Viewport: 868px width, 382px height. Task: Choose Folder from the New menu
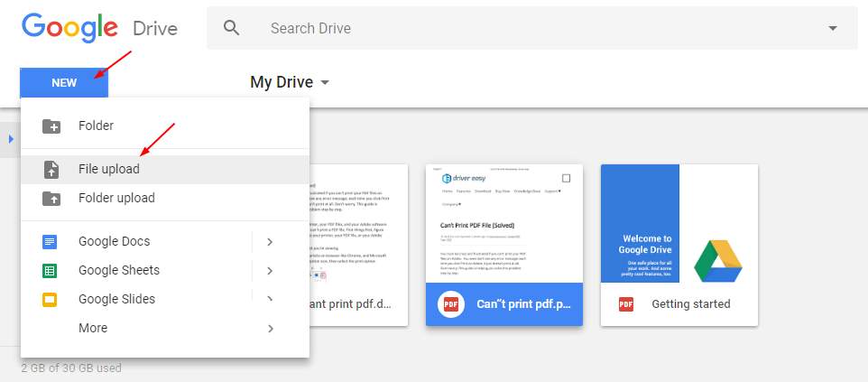(165, 126)
